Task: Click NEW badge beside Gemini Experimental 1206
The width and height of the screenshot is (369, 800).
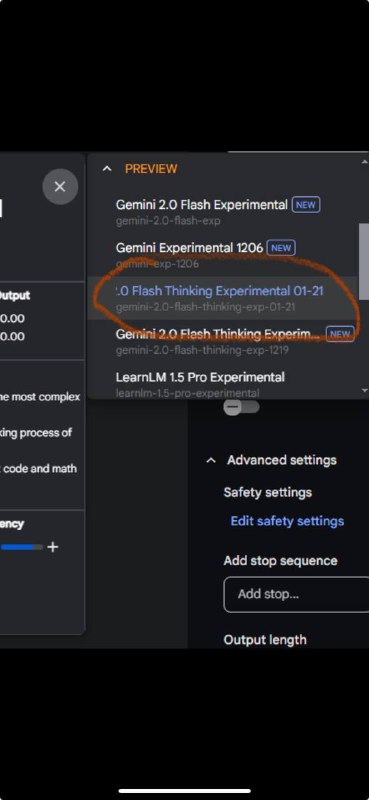Action: pos(281,248)
